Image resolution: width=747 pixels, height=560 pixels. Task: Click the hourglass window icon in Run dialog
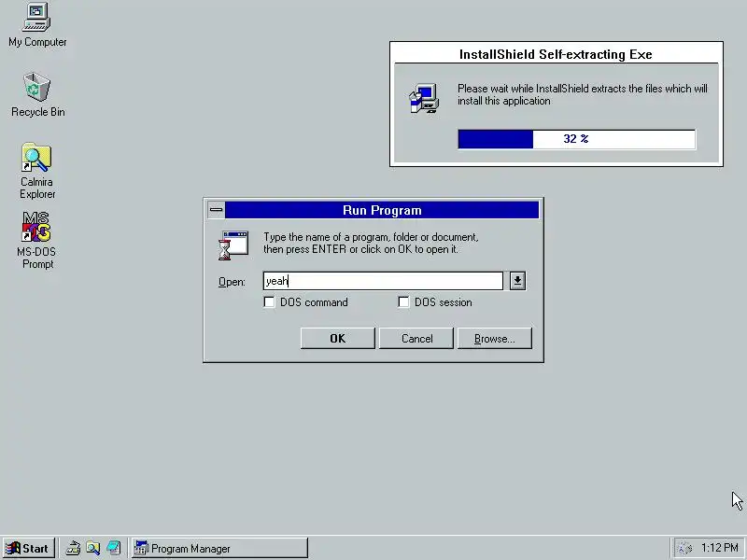point(233,245)
